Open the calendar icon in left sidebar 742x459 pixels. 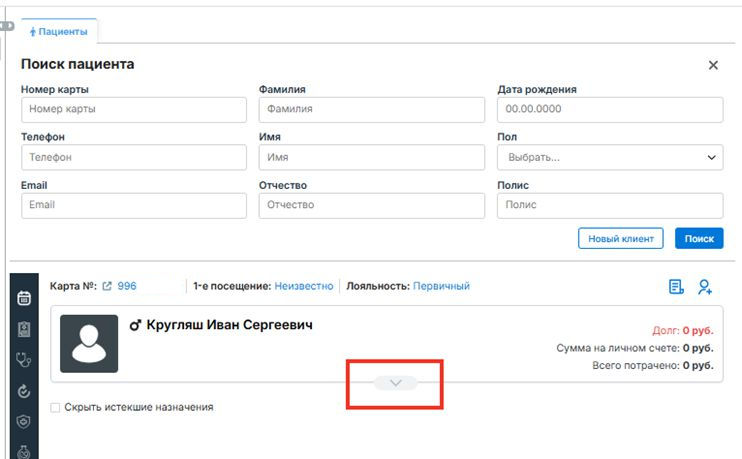(x=23, y=298)
